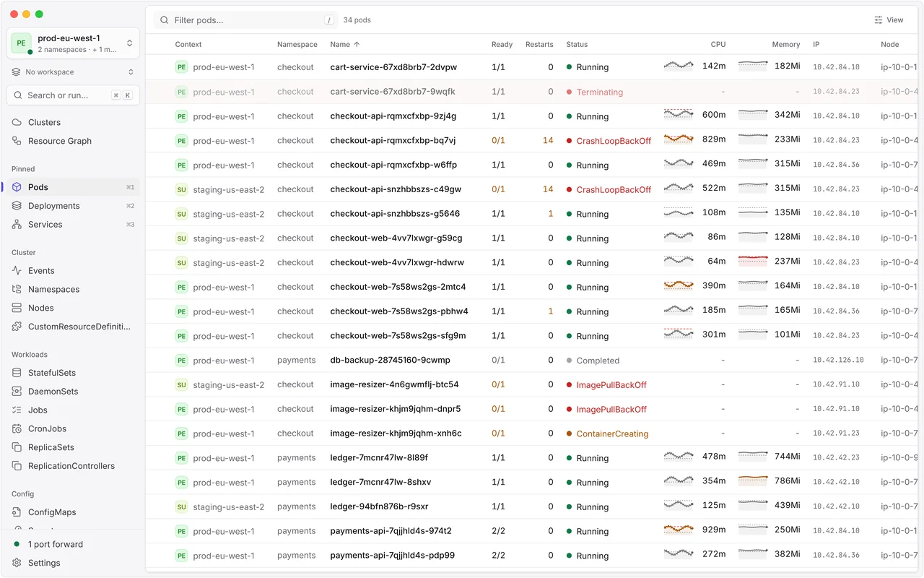This screenshot has width=924, height=578.
Task: Sort by the Context column header
Action: [188, 45]
